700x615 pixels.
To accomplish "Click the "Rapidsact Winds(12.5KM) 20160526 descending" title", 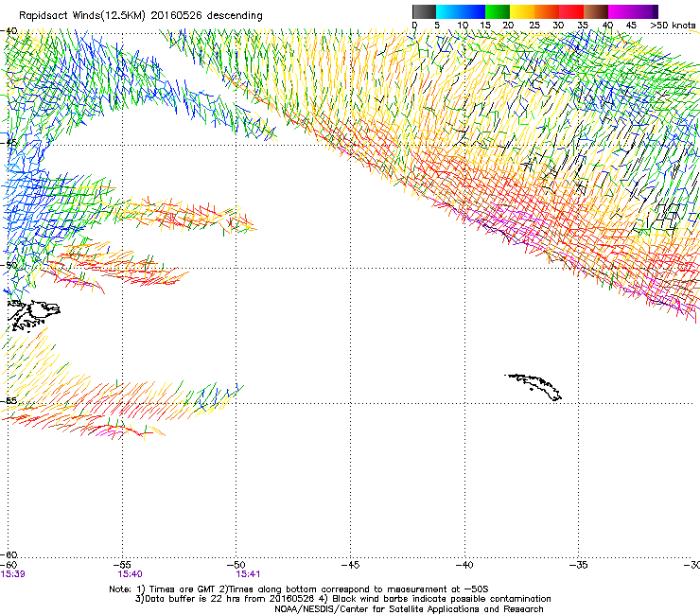I will pyautogui.click(x=141, y=16).
